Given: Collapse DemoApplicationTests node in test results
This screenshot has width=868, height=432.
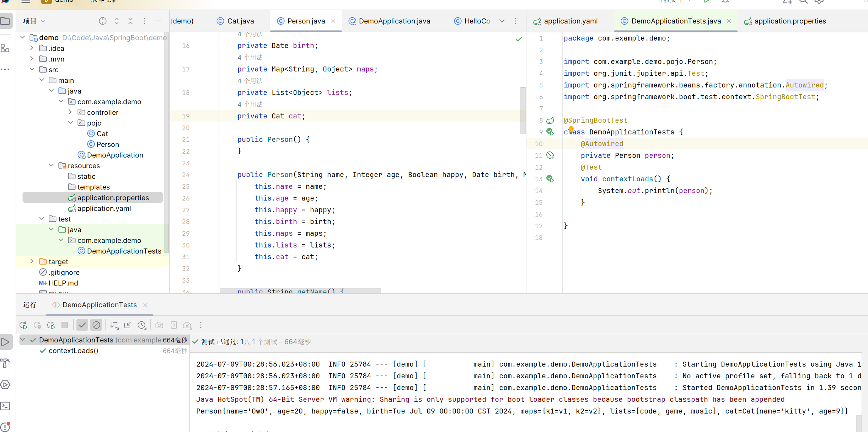Looking at the screenshot, I should [23, 340].
